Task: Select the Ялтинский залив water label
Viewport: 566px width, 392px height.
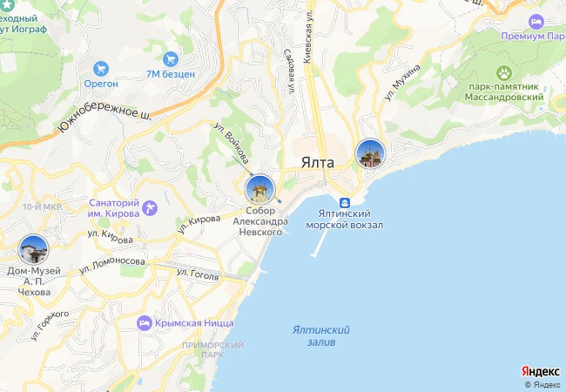Action: pyautogui.click(x=321, y=335)
